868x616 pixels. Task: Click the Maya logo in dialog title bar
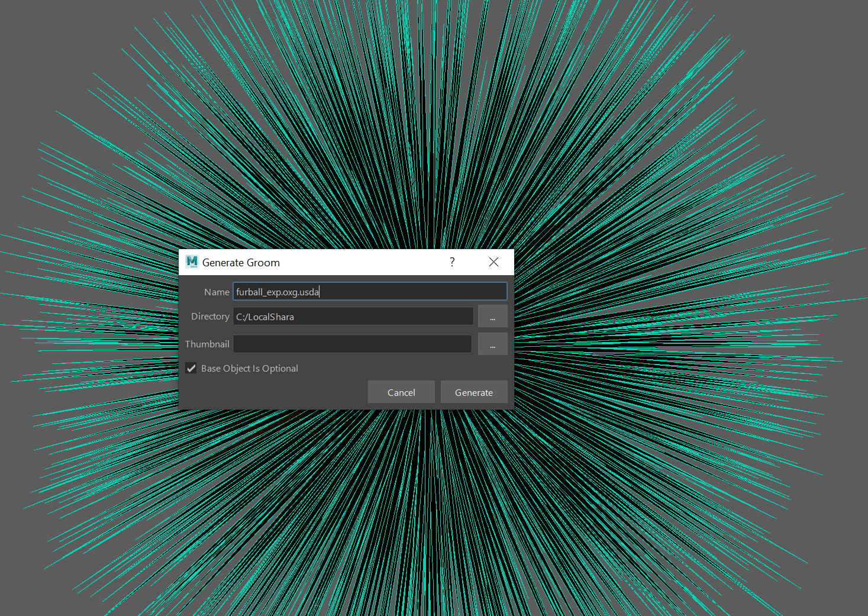click(192, 262)
